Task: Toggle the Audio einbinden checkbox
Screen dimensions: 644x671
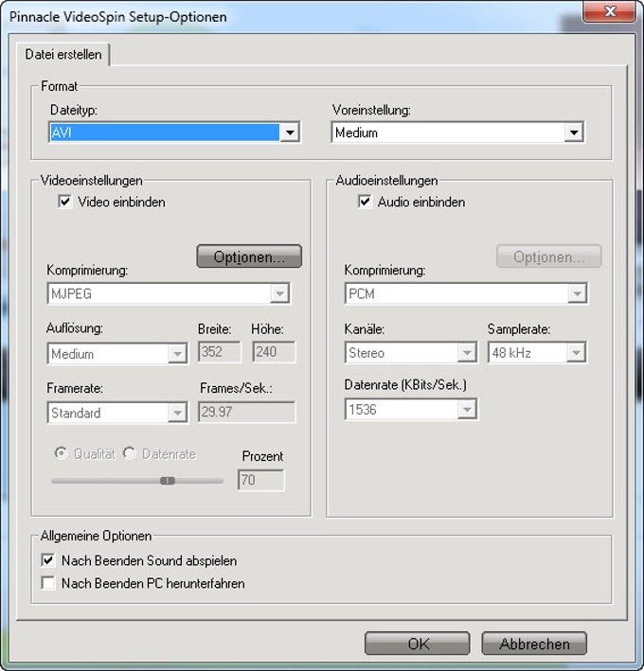Action: tap(365, 202)
